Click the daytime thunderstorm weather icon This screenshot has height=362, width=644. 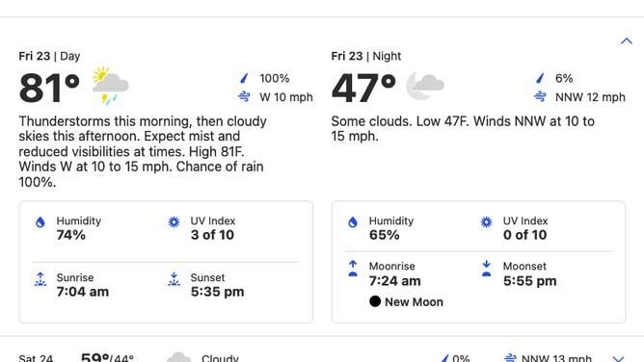(x=110, y=86)
